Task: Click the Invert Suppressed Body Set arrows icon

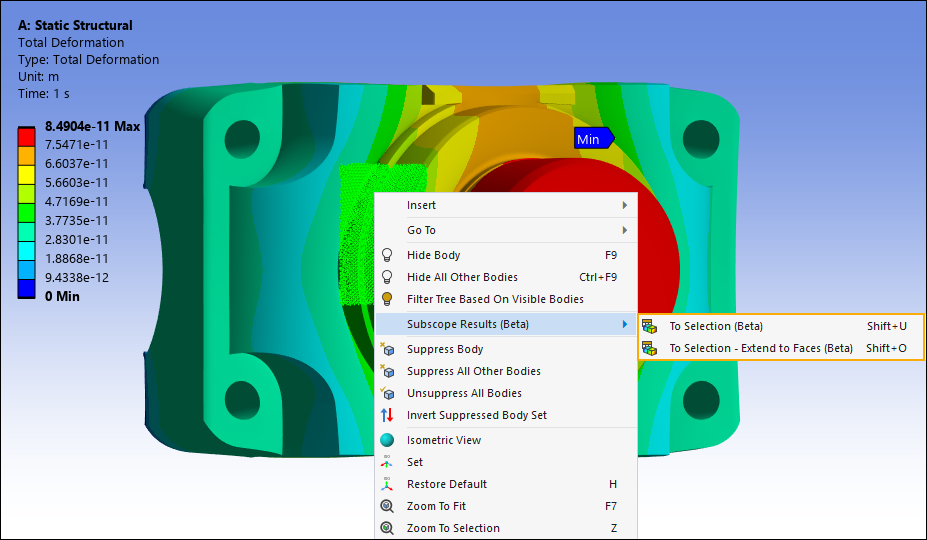Action: 387,415
